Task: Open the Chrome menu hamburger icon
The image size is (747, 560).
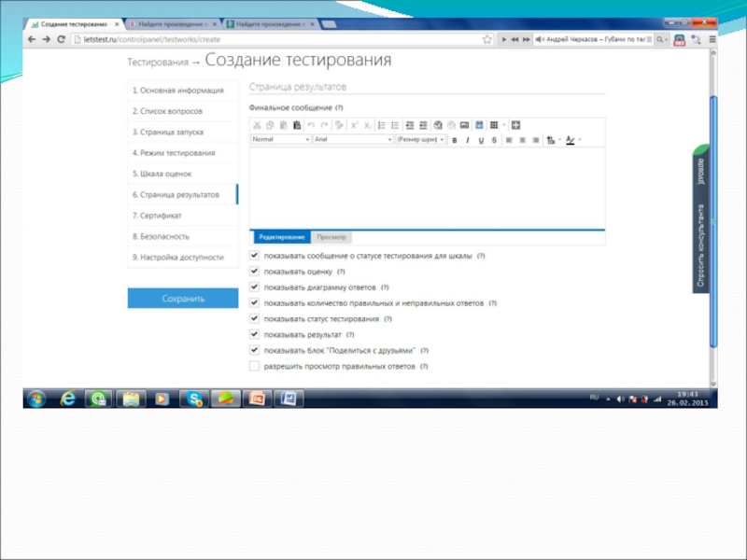Action: tap(712, 39)
